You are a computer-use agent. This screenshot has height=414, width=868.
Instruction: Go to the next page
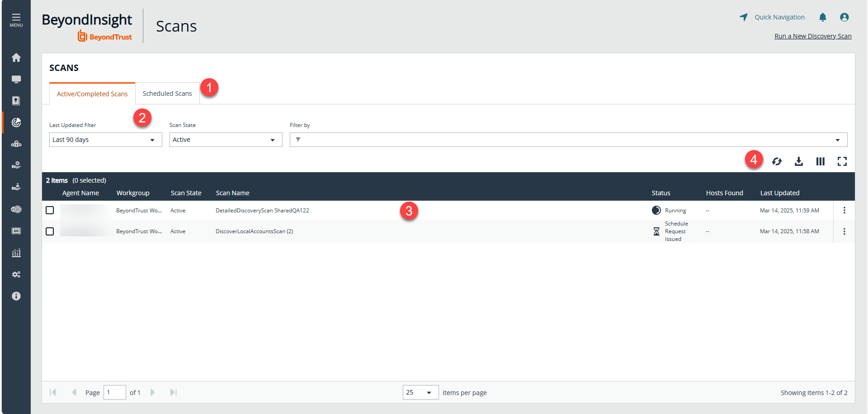(x=152, y=392)
